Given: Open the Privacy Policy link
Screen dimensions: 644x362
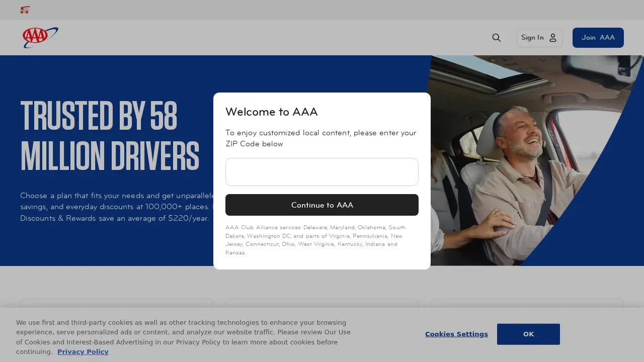Looking at the screenshot, I should pos(83,351).
